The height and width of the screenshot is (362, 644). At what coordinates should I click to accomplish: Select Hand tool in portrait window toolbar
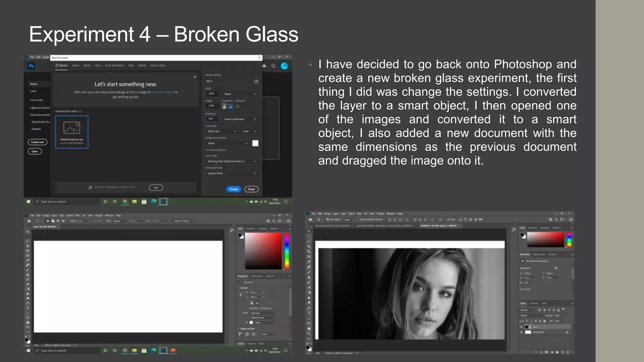coord(309,328)
